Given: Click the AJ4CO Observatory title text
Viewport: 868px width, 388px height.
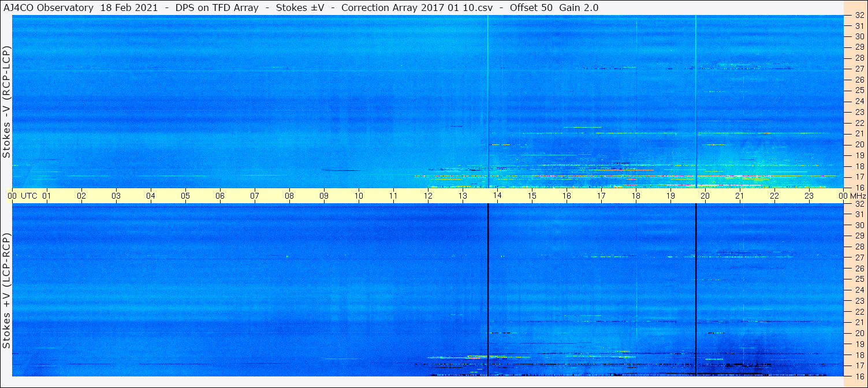Looking at the screenshot, I should (x=47, y=8).
